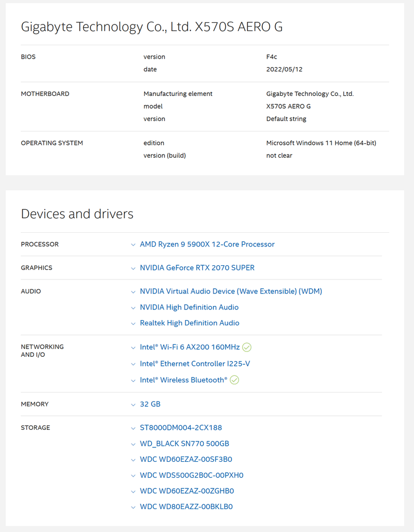Viewport: 414px width, 532px height.
Task: Follow the NVIDIA GeForce RTX 2070 SUPER link
Action: coord(197,268)
